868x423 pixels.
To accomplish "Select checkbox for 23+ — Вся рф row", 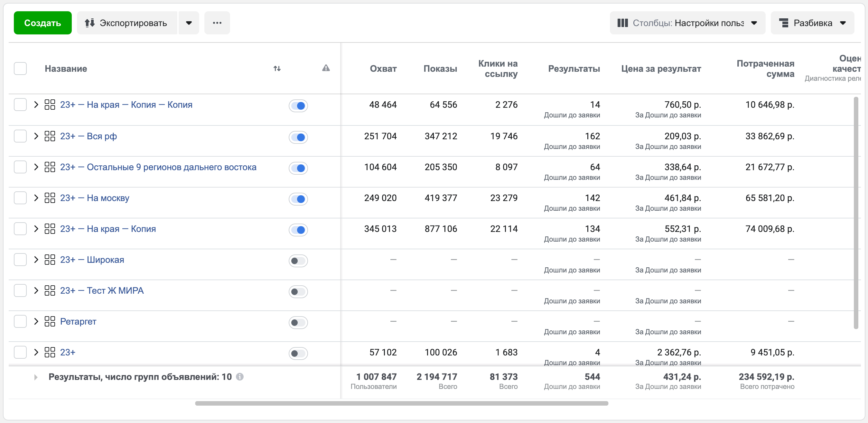I will pyautogui.click(x=20, y=136).
